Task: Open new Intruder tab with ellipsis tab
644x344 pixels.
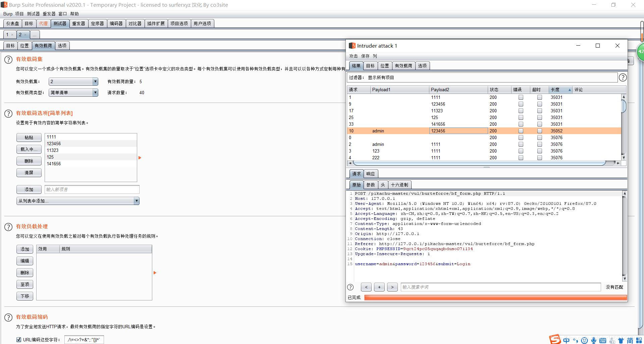Action: (x=35, y=35)
